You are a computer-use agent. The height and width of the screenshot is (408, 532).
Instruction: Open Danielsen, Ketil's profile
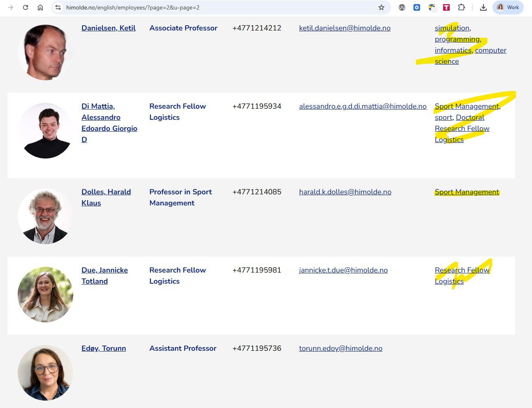coord(108,28)
